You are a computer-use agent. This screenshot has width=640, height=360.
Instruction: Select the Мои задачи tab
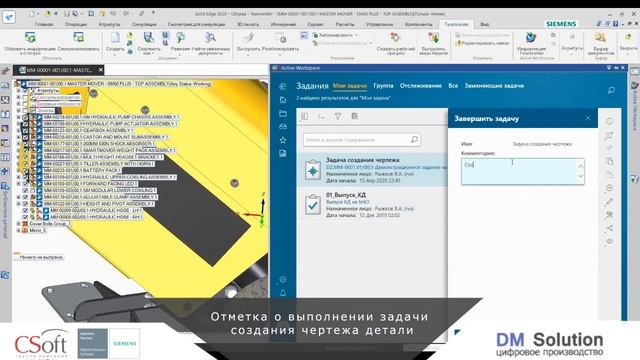350,86
